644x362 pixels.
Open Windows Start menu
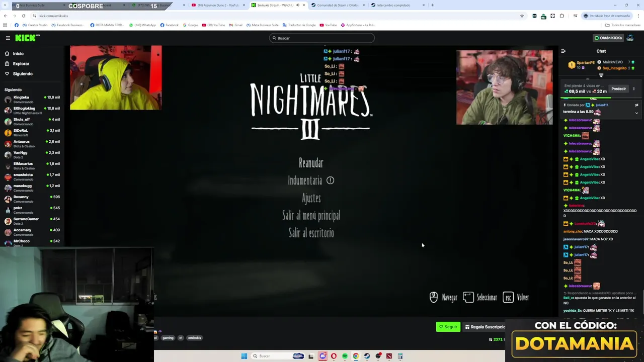point(244,356)
